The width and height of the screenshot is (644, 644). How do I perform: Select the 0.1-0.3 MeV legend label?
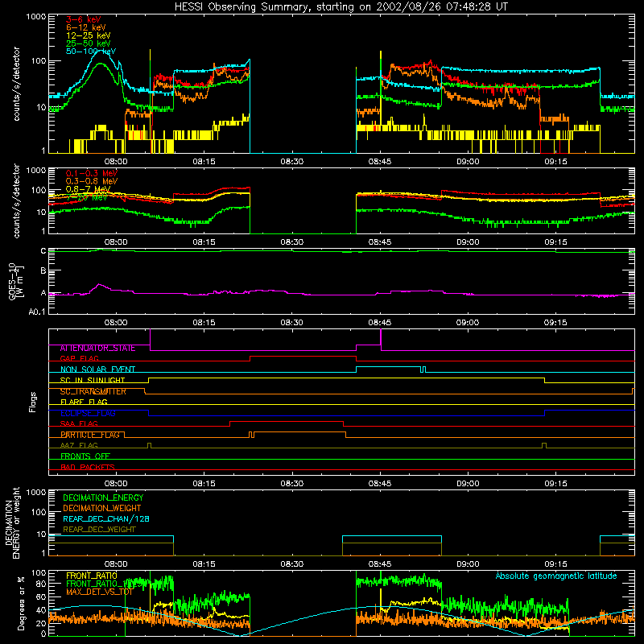[91, 173]
